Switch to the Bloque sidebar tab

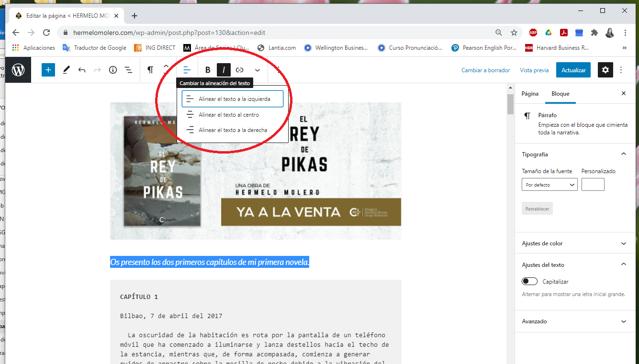coord(561,94)
